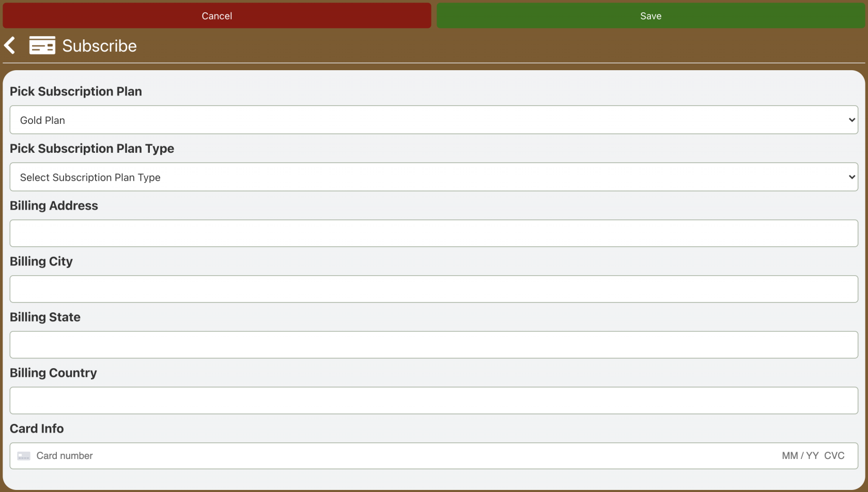Expand the Select Subscription Plan Type dropdown
This screenshot has width=868, height=492.
click(x=433, y=177)
